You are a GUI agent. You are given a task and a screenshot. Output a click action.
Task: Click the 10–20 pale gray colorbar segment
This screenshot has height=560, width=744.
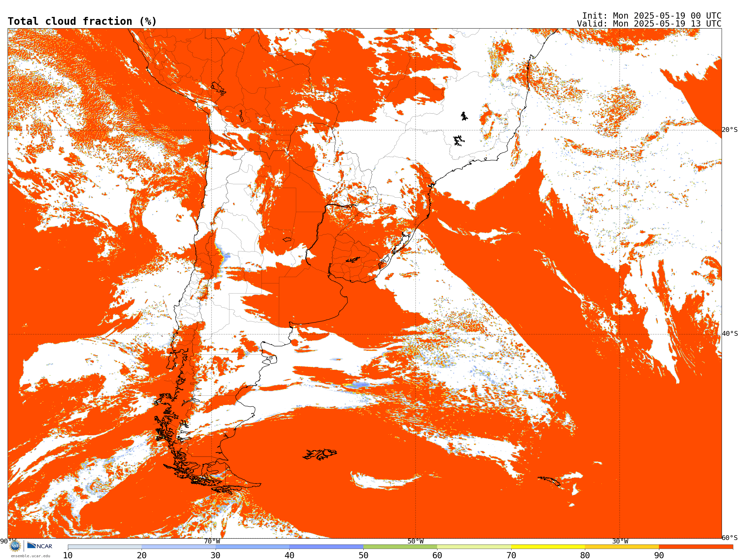[x=105, y=547]
